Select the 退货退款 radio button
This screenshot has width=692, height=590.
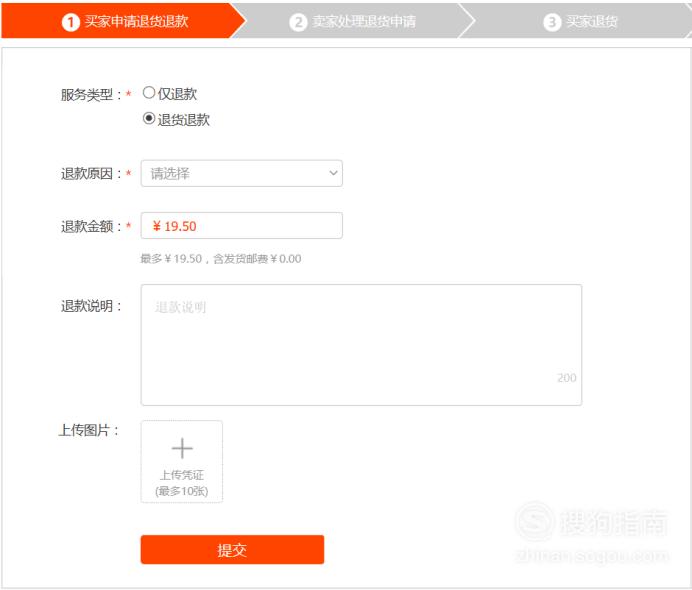[x=149, y=118]
